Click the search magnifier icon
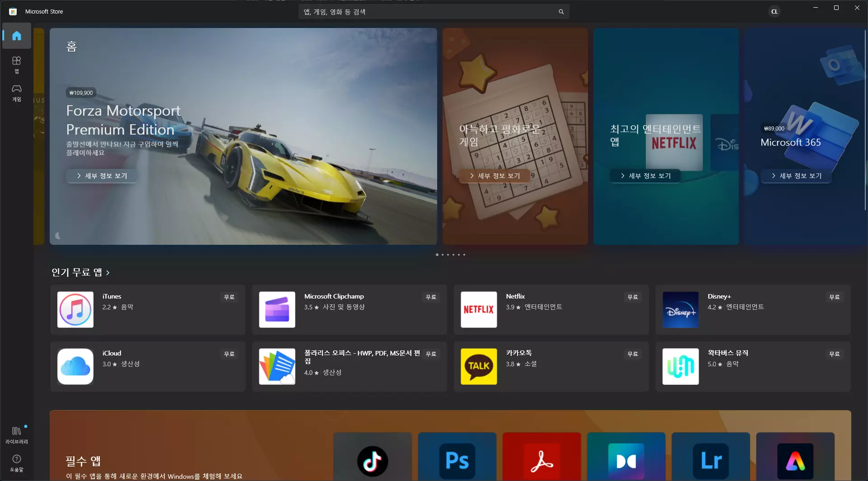This screenshot has height=481, width=868. coord(561,12)
